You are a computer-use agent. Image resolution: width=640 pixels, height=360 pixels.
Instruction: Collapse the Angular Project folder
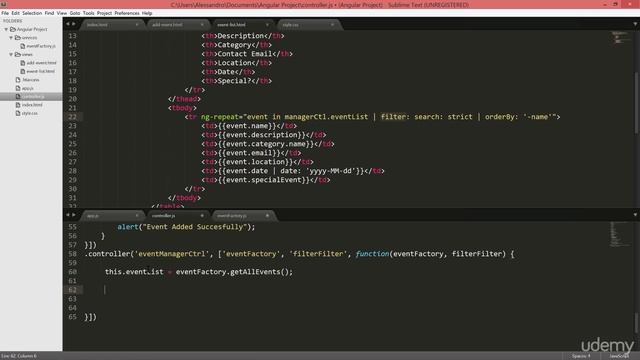(x=6, y=29)
